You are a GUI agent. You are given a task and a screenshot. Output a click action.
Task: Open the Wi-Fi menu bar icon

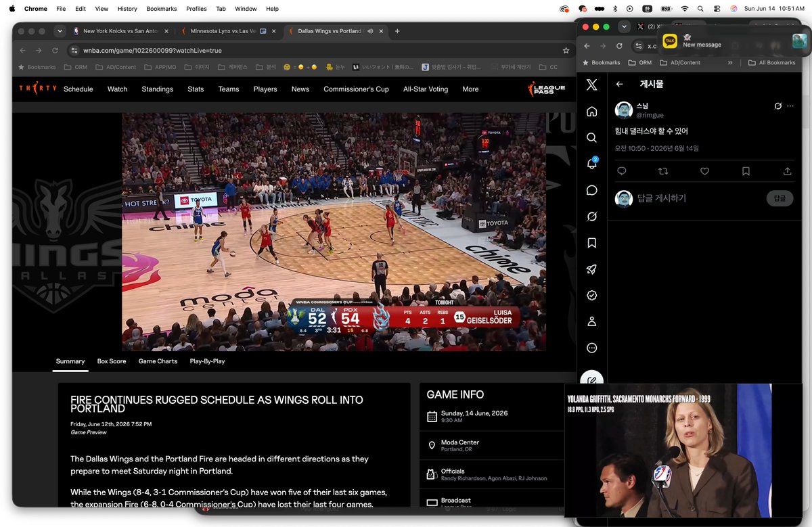pos(684,9)
